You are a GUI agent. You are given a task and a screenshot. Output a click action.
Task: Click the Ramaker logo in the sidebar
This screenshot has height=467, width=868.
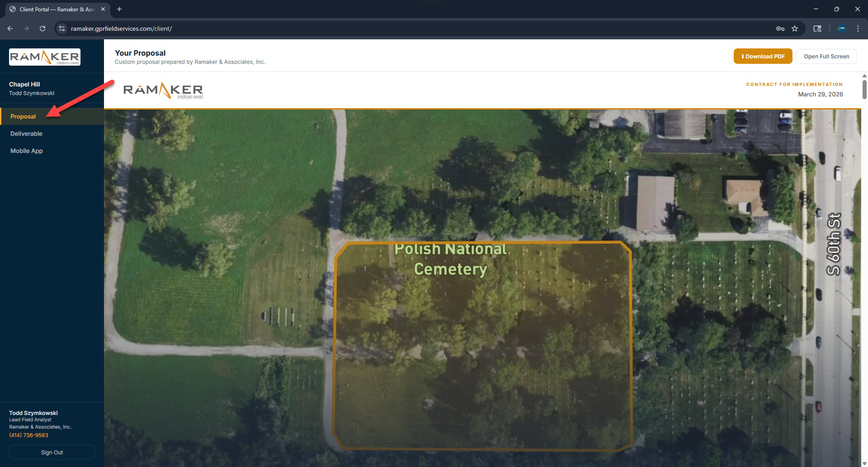pos(44,57)
